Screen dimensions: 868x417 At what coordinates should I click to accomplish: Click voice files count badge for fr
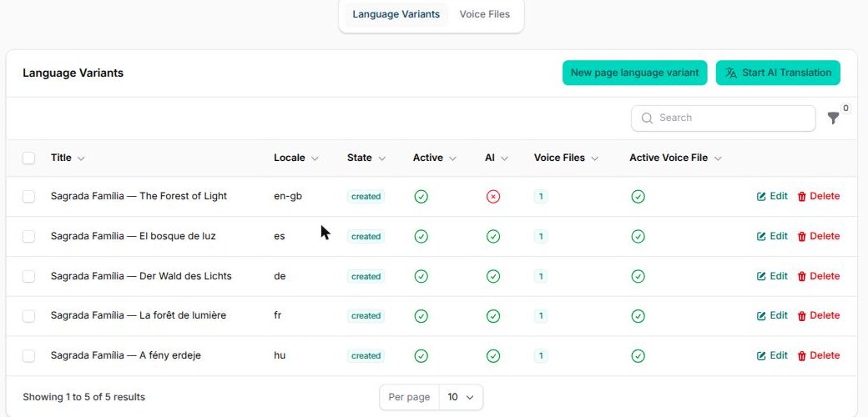541,316
